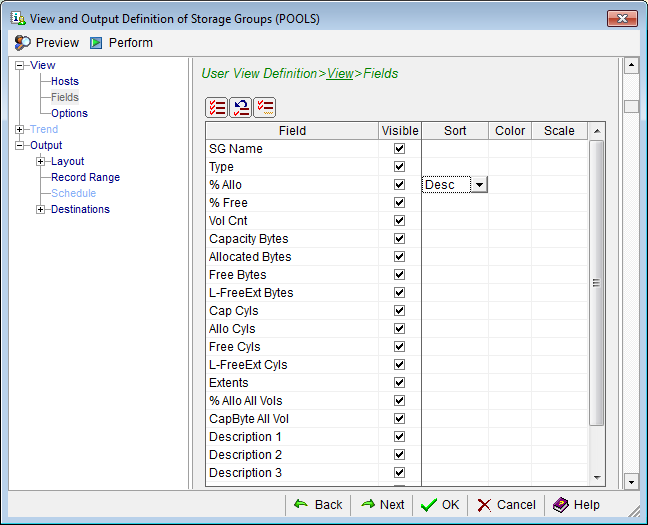Viewport: 648px width, 525px height.
Task: Toggle Visible checkbox for % Free
Action: 400,202
